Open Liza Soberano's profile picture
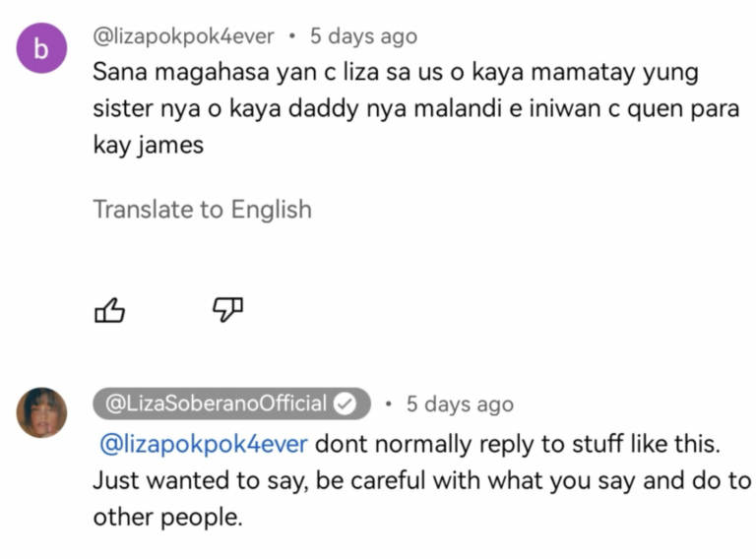Image resolution: width=756 pixels, height=559 pixels. pos(42,412)
